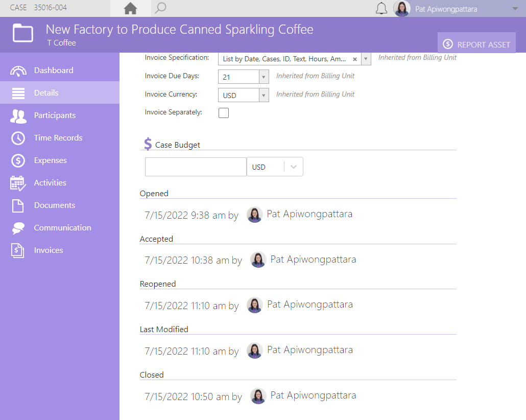Open notifications bell icon
This screenshot has height=420, width=526.
coord(381,8)
